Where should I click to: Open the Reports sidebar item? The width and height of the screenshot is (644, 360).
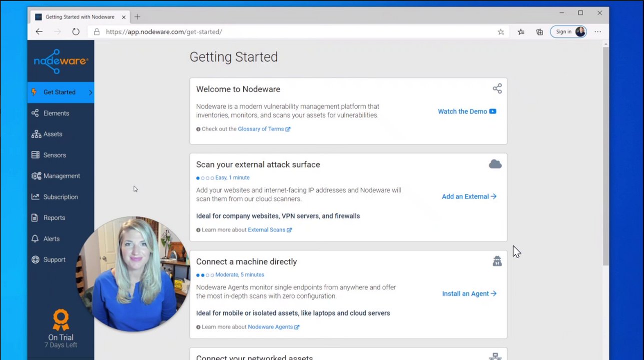61,218
